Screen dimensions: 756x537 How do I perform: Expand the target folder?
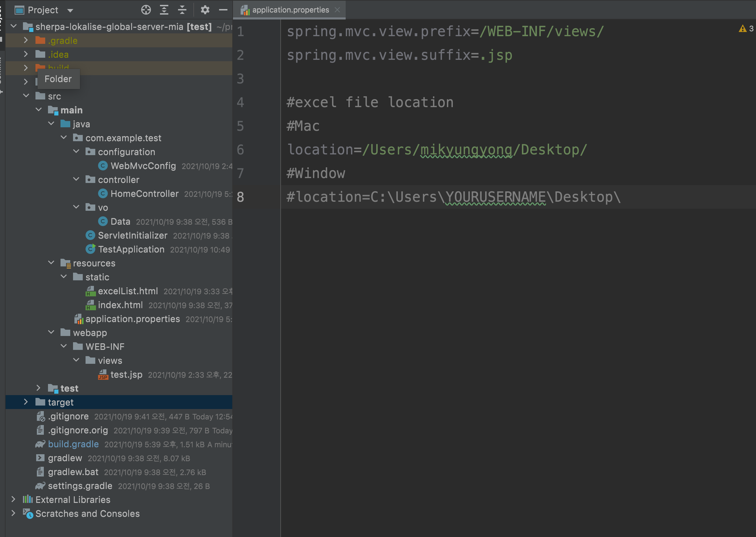pyautogui.click(x=26, y=402)
